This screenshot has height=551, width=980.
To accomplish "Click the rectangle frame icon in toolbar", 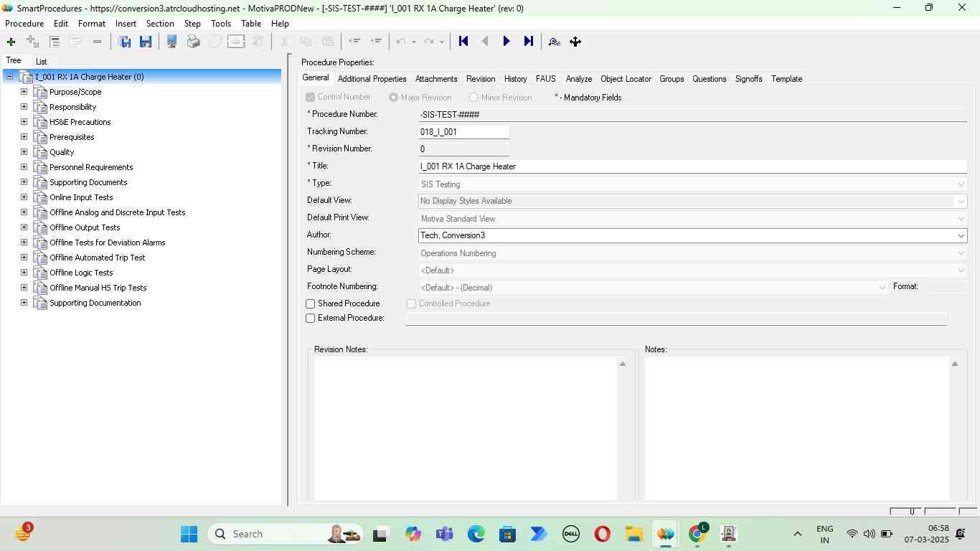I will tap(236, 42).
